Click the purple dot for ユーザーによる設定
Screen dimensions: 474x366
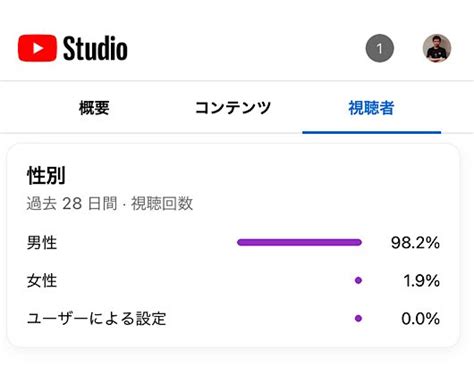pyautogui.click(x=358, y=318)
